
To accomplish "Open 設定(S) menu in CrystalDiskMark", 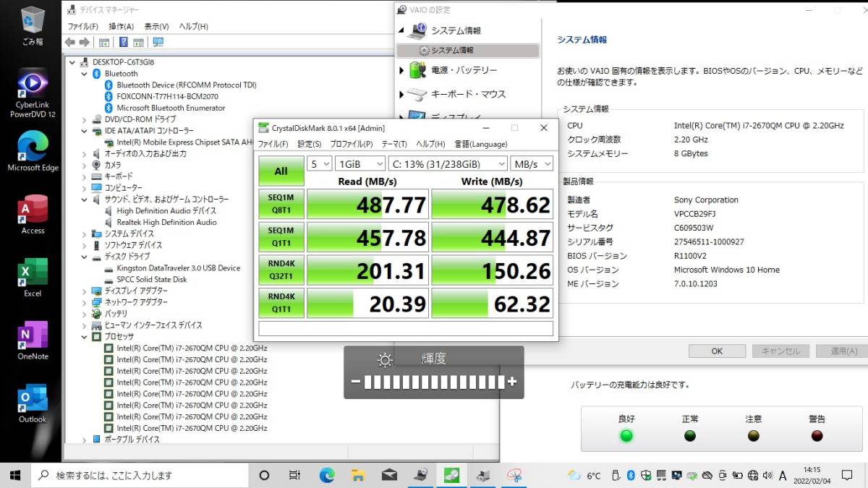I will (310, 144).
